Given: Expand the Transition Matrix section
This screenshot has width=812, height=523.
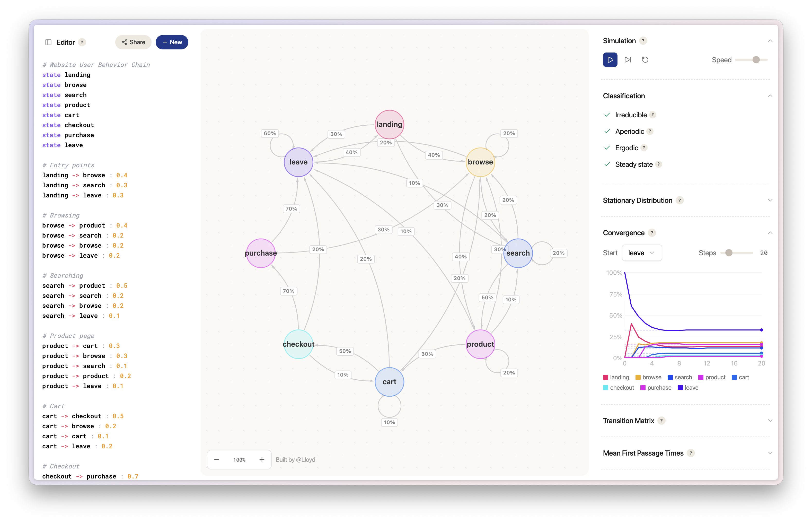Looking at the screenshot, I should 770,421.
